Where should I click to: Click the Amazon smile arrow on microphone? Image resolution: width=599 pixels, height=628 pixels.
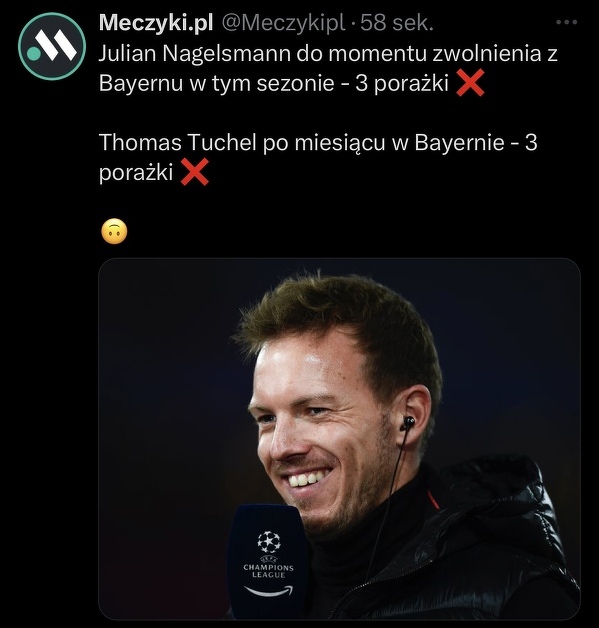(269, 590)
